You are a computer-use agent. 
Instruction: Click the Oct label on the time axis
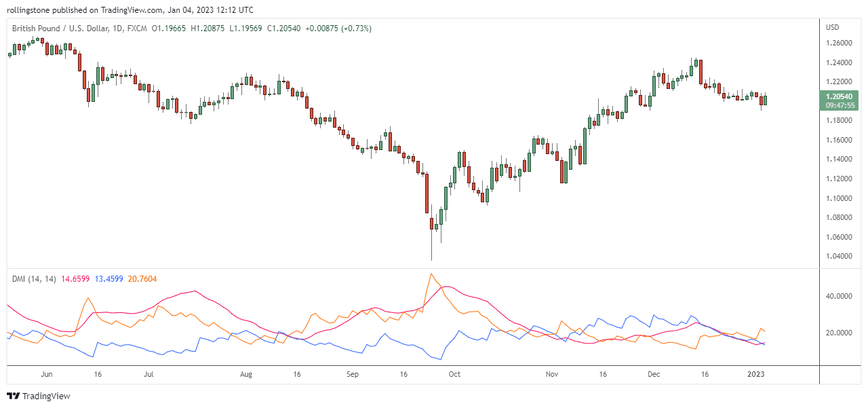(x=454, y=374)
